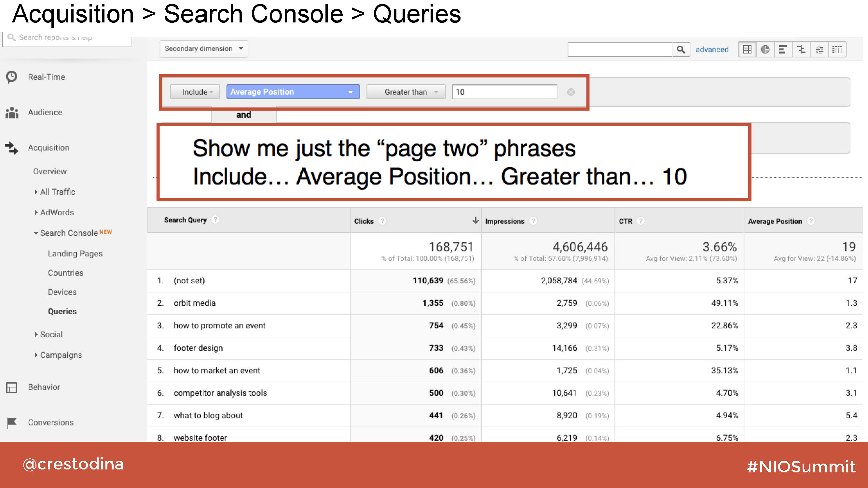The height and width of the screenshot is (488, 868).
Task: Open the advanced search options link
Action: [x=712, y=49]
